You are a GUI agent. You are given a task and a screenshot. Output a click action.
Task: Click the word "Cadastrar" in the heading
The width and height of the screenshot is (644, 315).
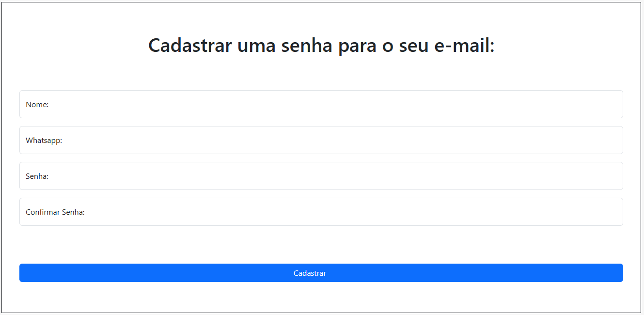(x=190, y=46)
